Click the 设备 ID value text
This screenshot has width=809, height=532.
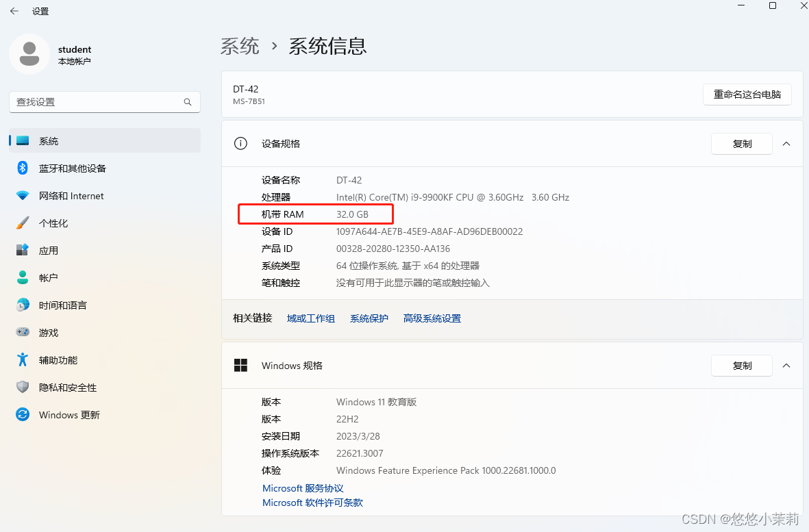[430, 231]
